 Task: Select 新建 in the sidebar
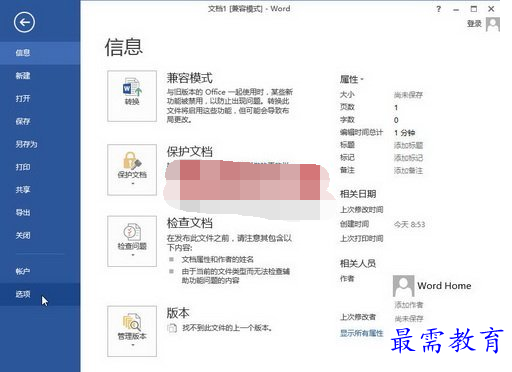pos(40,76)
